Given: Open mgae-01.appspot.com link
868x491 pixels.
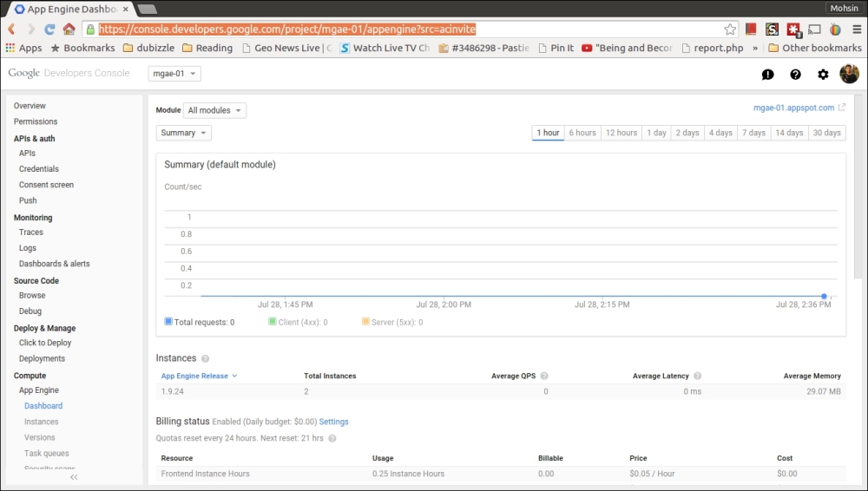Looking at the screenshot, I should 794,108.
